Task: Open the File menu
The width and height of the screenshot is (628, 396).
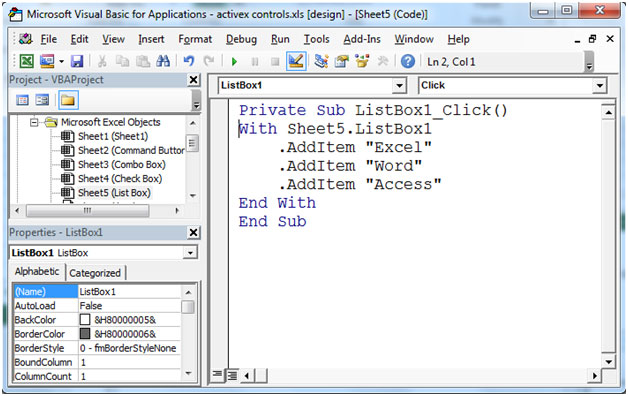Action: tap(49, 39)
